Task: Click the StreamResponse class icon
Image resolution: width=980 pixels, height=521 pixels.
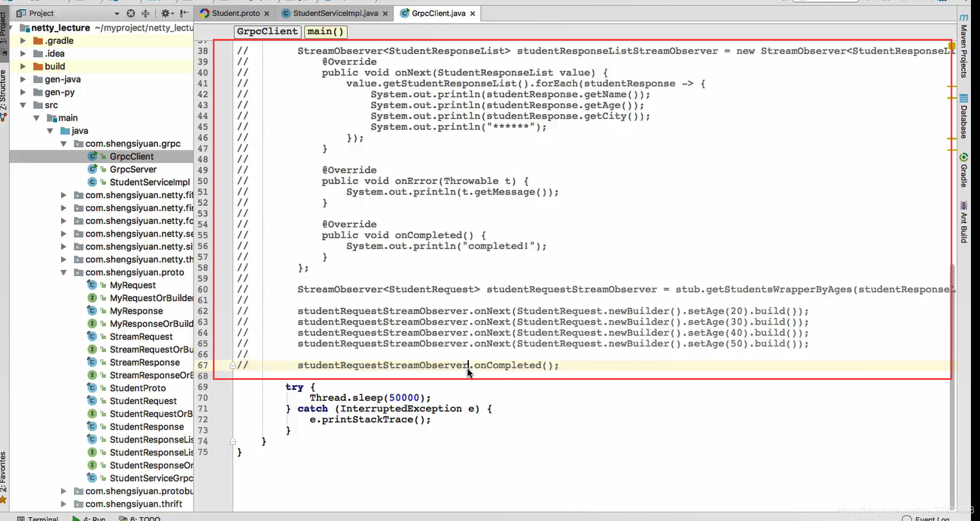Action: (x=92, y=362)
